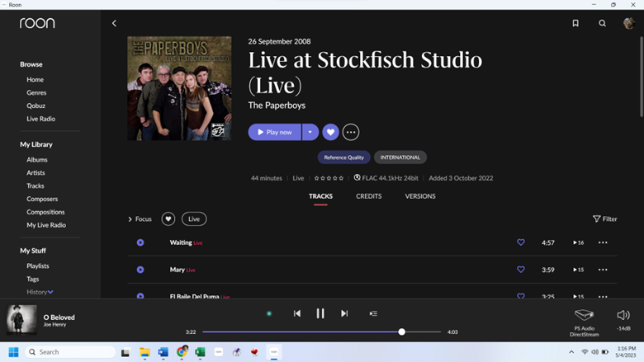Switch to the VERSIONS tab
The width and height of the screenshot is (644, 362).
(x=419, y=196)
